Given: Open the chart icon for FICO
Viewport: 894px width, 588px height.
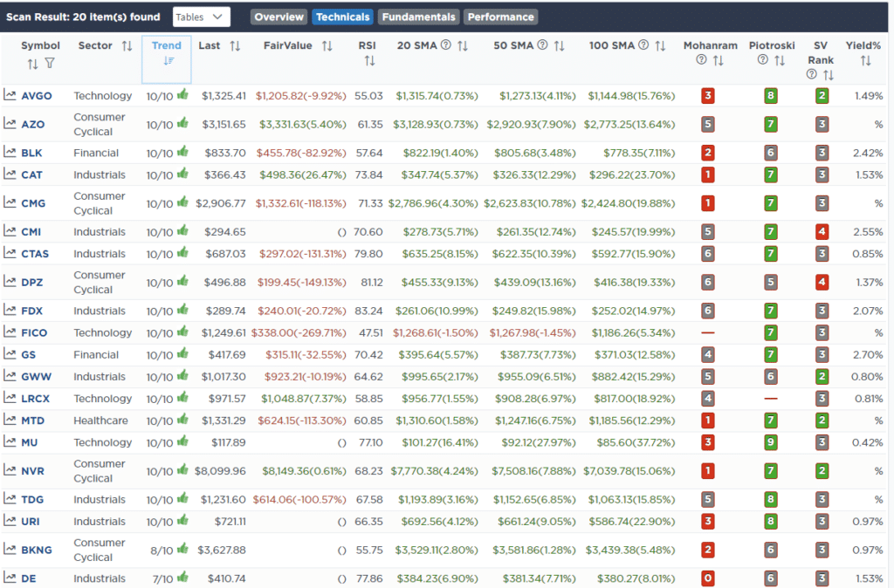Looking at the screenshot, I should point(10,332).
